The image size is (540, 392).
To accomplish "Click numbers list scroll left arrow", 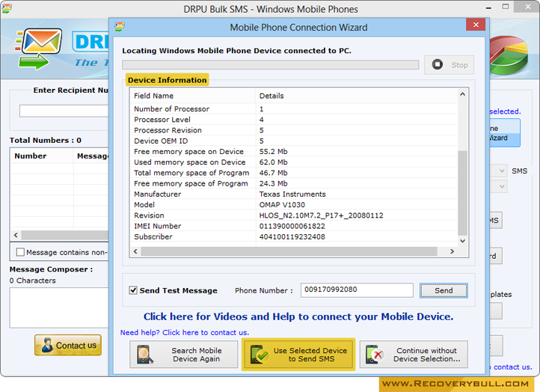I will coord(16,235).
